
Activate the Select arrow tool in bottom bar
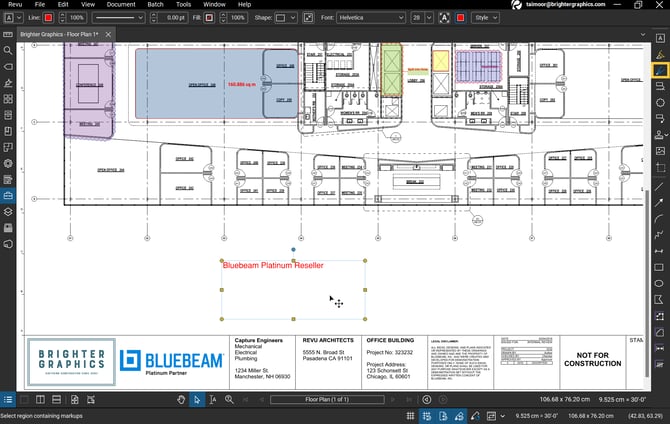[197, 400]
